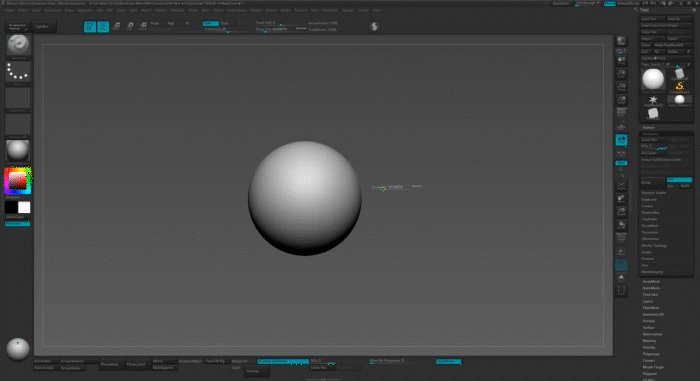Viewport: 700px width, 381px height.
Task: Select the Move transform icon
Action: pos(116,27)
